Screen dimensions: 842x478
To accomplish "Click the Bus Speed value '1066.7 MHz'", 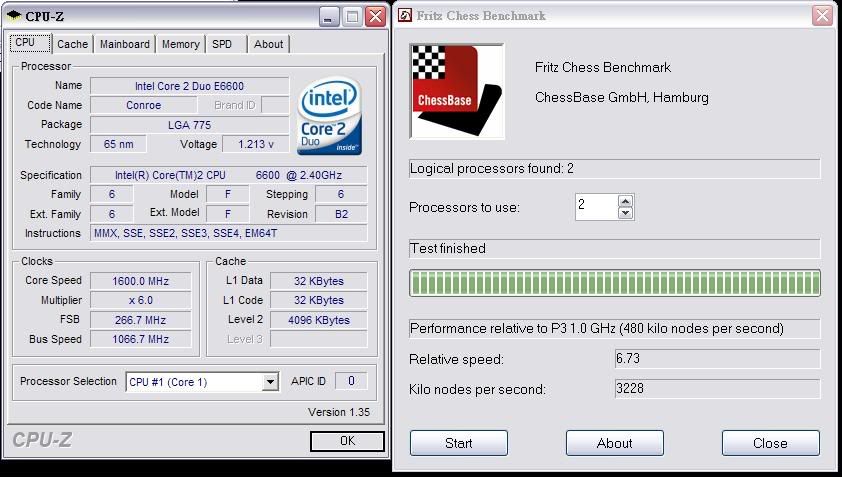I will pyautogui.click(x=141, y=339).
